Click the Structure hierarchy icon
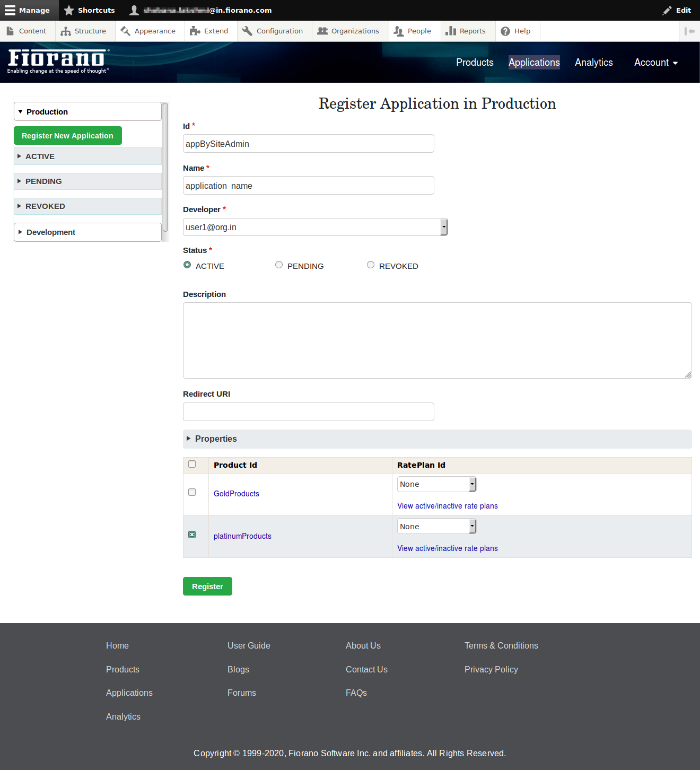 click(x=66, y=31)
